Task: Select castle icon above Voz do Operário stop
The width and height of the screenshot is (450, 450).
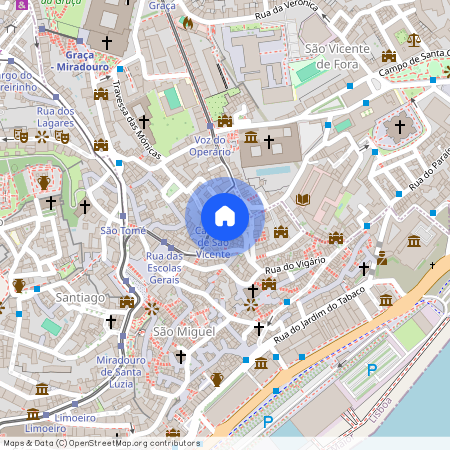Action: pos(225,121)
